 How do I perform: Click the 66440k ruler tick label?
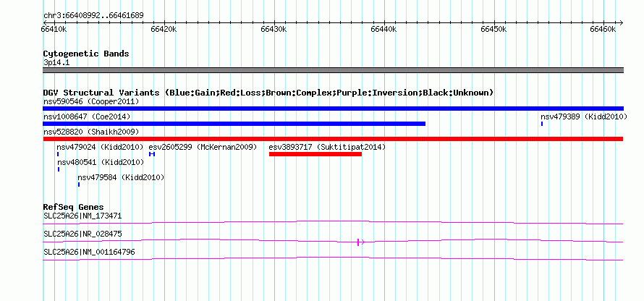(384, 29)
